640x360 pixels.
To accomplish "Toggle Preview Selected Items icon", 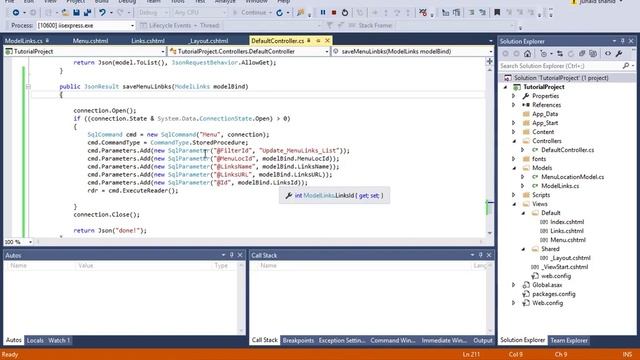I will (x=608, y=53).
